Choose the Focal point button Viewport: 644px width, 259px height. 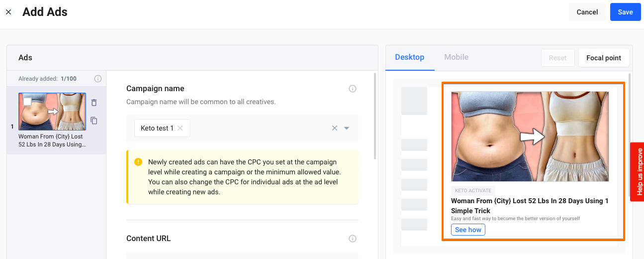coord(603,58)
